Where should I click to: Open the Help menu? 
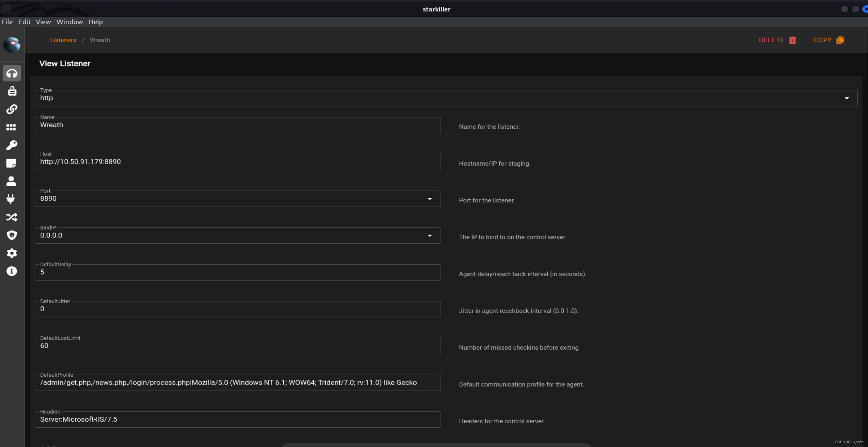[95, 22]
